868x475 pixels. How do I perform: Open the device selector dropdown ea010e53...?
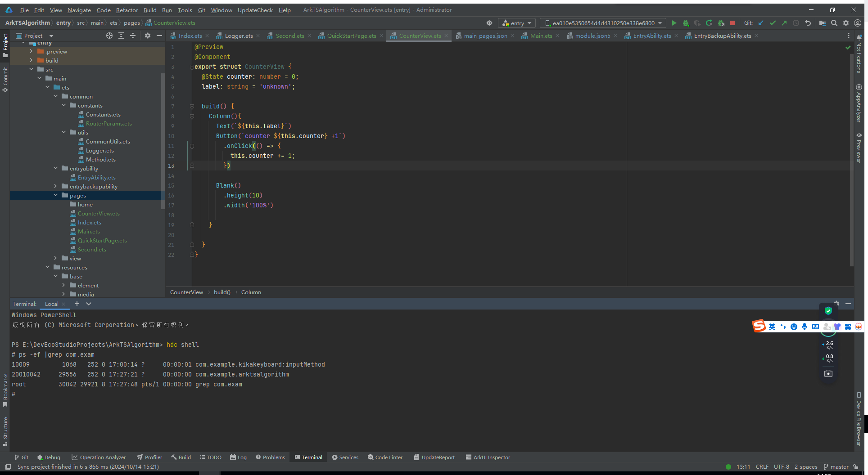603,23
